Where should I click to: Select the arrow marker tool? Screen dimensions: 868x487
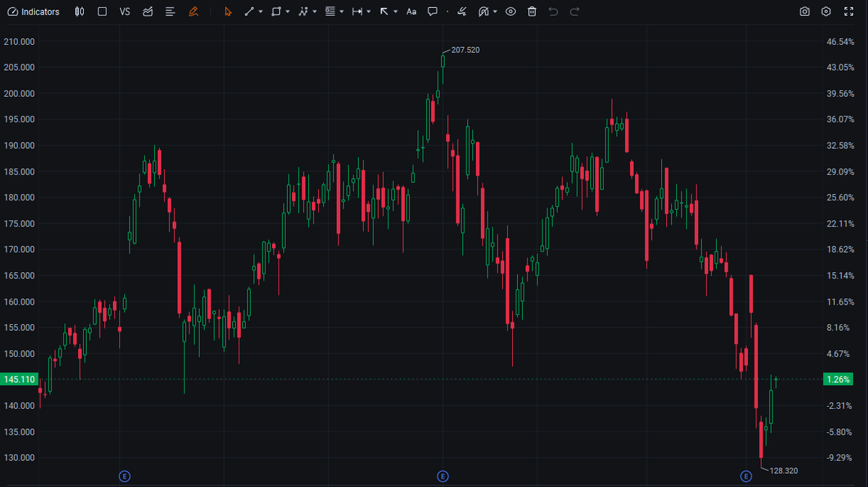tap(384, 12)
